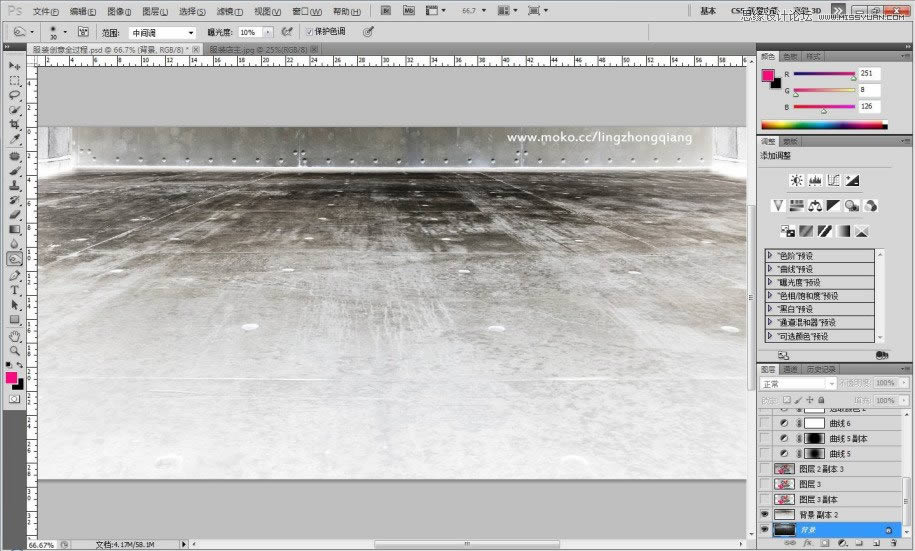Click the foreground color swatch in toolbox
The width and height of the screenshot is (915, 551).
point(12,378)
